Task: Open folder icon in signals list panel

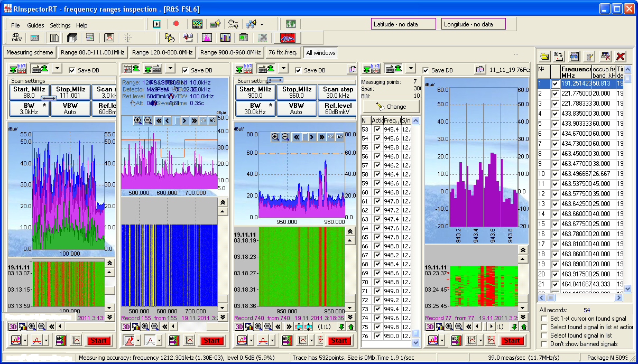Action: 544,56
